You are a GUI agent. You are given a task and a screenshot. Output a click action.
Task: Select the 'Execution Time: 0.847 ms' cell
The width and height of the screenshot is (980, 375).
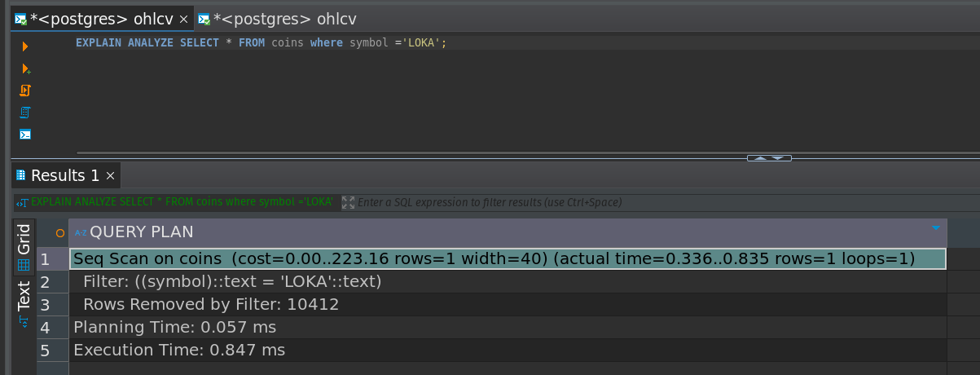pos(508,351)
